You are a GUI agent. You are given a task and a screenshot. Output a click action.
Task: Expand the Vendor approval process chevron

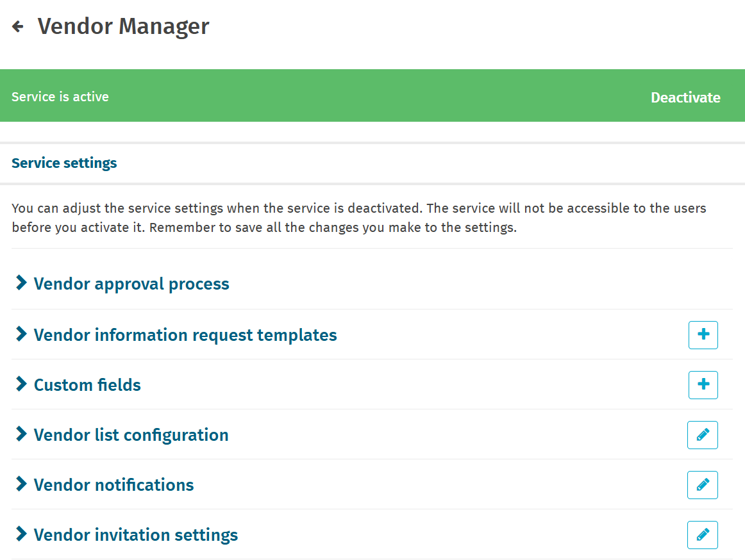[21, 283]
